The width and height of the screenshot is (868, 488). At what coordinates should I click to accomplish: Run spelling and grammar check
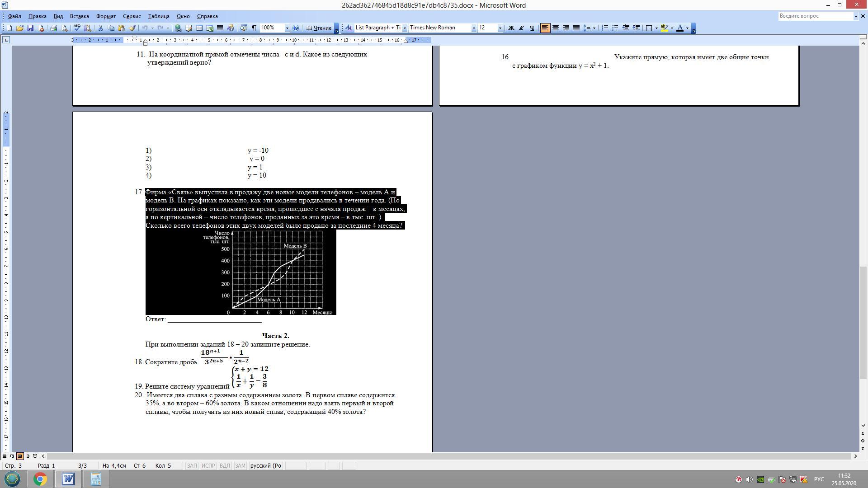coord(77,28)
